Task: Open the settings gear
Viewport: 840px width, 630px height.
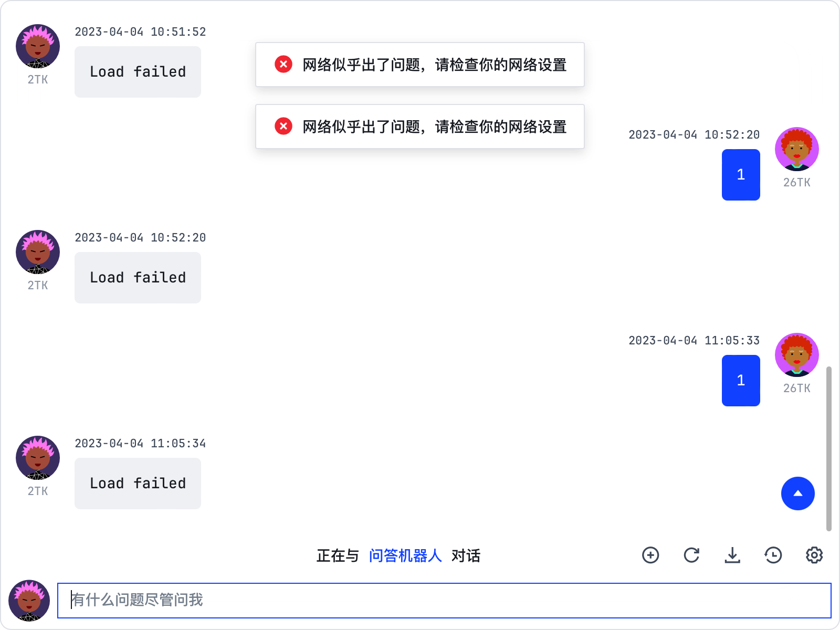Action: click(x=814, y=555)
